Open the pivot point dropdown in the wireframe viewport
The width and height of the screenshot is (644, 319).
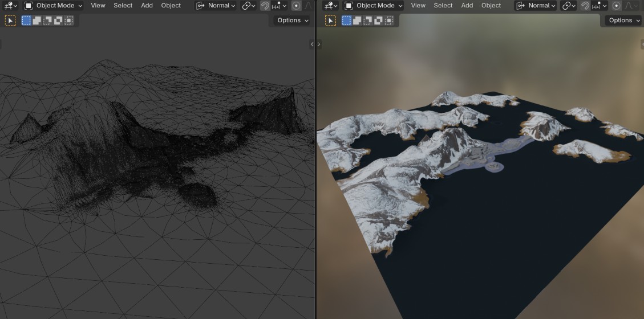pyautogui.click(x=249, y=6)
